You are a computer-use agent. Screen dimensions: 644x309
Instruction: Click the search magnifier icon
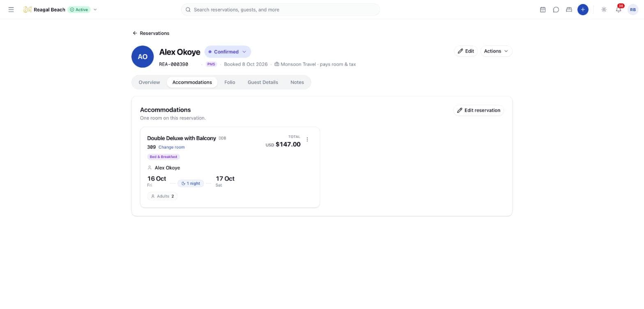pos(188,9)
